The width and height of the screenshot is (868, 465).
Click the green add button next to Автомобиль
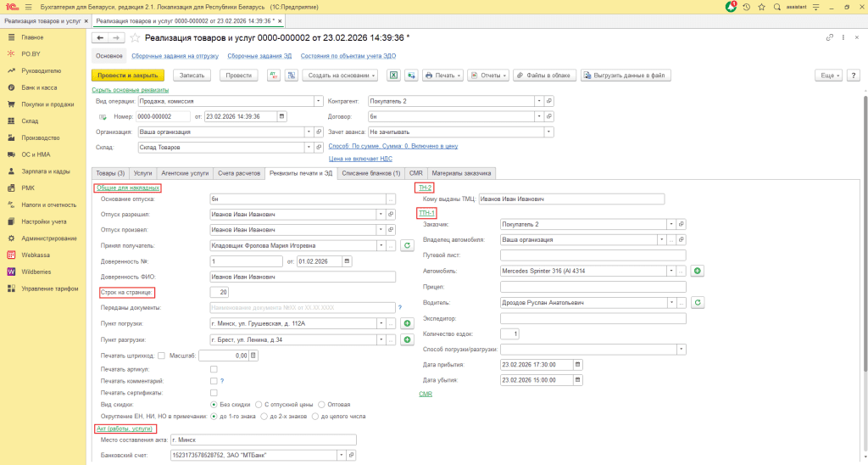click(698, 271)
